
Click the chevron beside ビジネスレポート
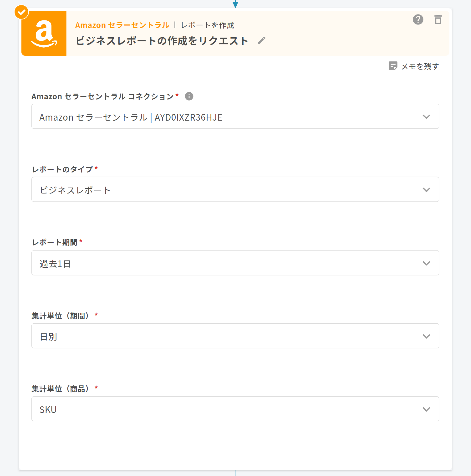point(426,190)
